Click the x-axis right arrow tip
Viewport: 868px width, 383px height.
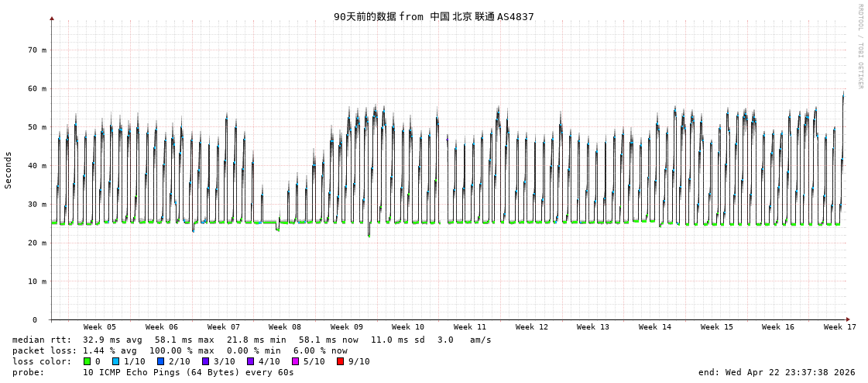click(848, 319)
